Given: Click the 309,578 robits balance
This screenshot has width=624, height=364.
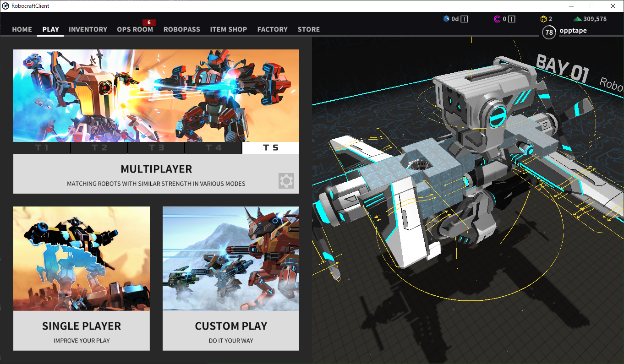Looking at the screenshot, I should [595, 19].
